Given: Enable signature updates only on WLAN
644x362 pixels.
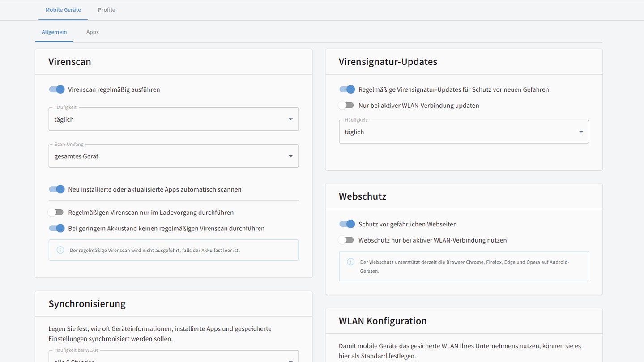Looking at the screenshot, I should click(x=346, y=106).
